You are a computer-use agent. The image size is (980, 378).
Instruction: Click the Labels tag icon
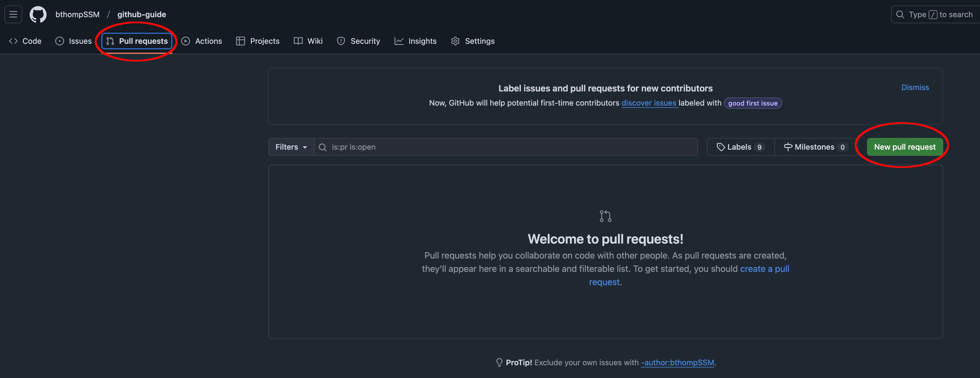(721, 147)
